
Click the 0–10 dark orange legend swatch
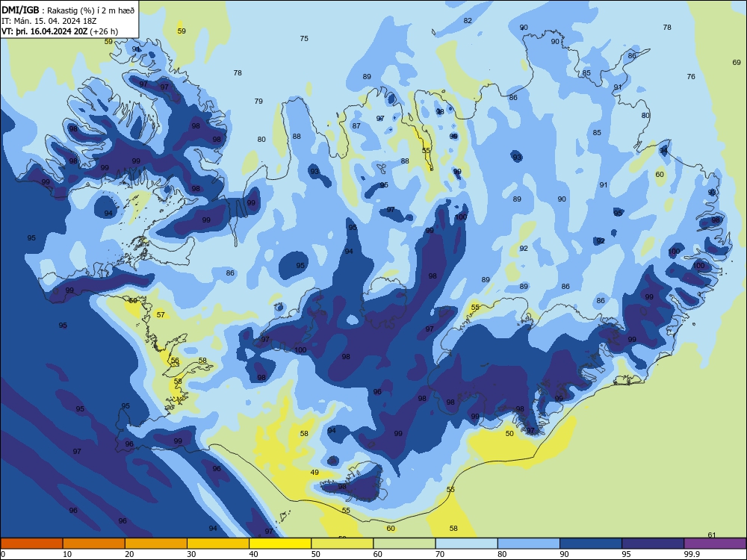pos(31,544)
